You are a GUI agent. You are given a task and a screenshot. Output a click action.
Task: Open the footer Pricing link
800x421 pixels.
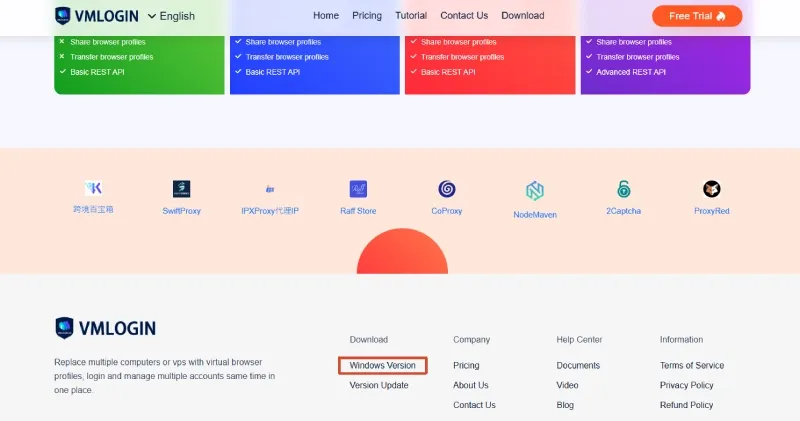point(466,365)
